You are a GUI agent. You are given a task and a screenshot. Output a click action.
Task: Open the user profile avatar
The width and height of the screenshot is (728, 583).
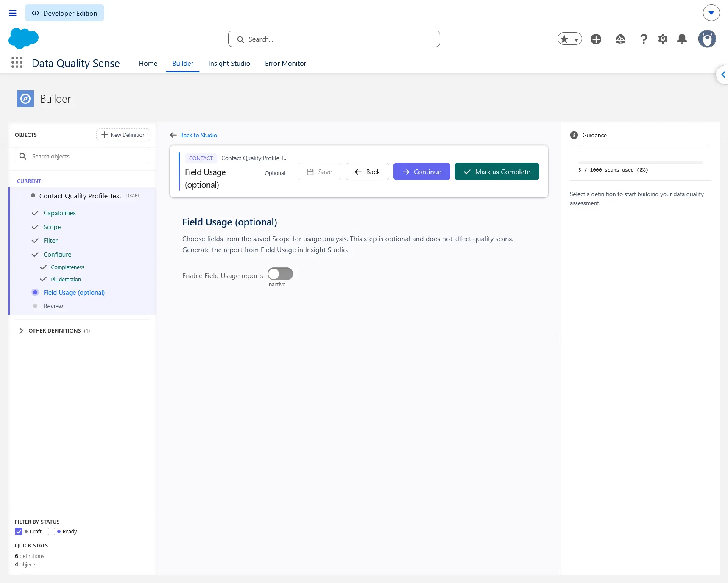pos(707,39)
